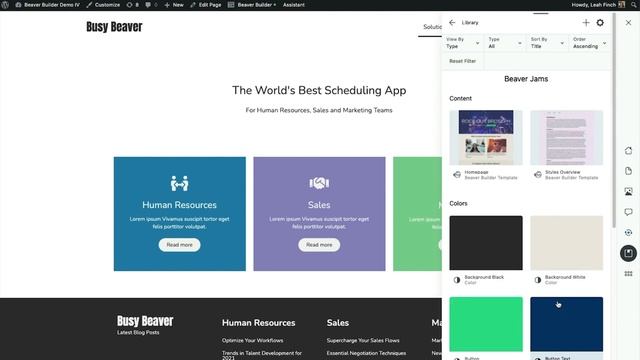Click the Background Black color type icon
The width and height of the screenshot is (640, 360).
click(457, 280)
